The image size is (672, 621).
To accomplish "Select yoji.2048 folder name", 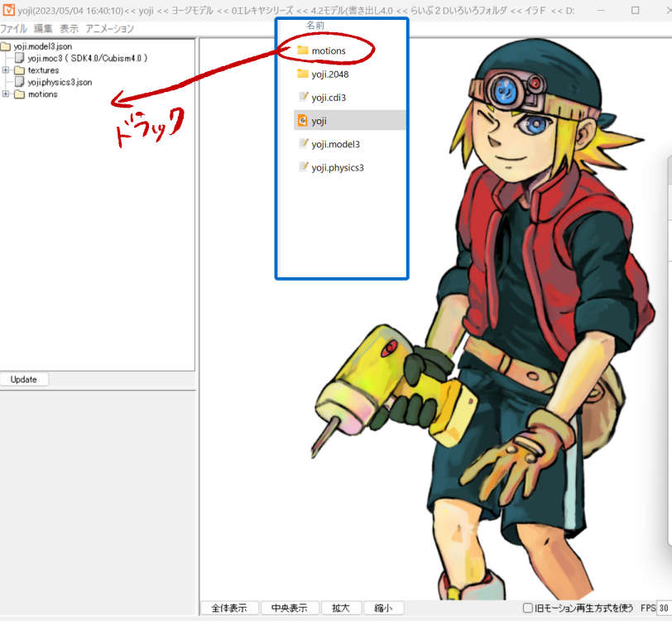I will coord(330,75).
